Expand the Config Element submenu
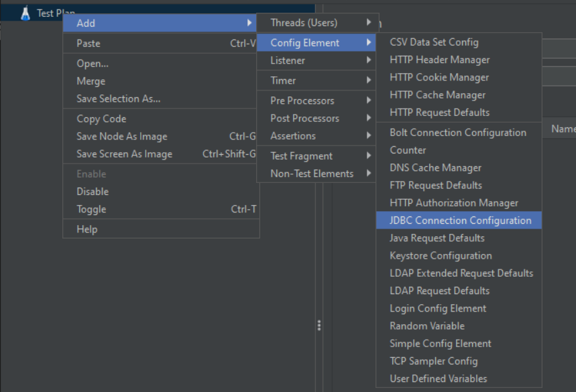This screenshot has width=576, height=392. click(316, 43)
